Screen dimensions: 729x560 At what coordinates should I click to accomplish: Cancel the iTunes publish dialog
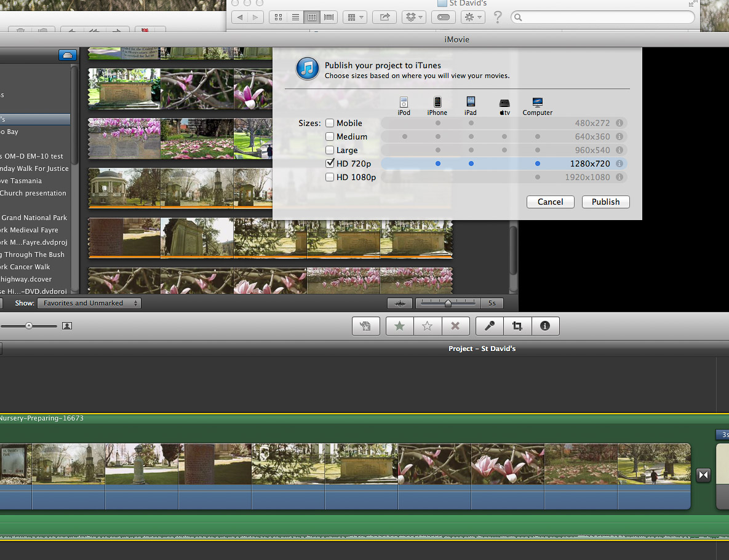550,202
